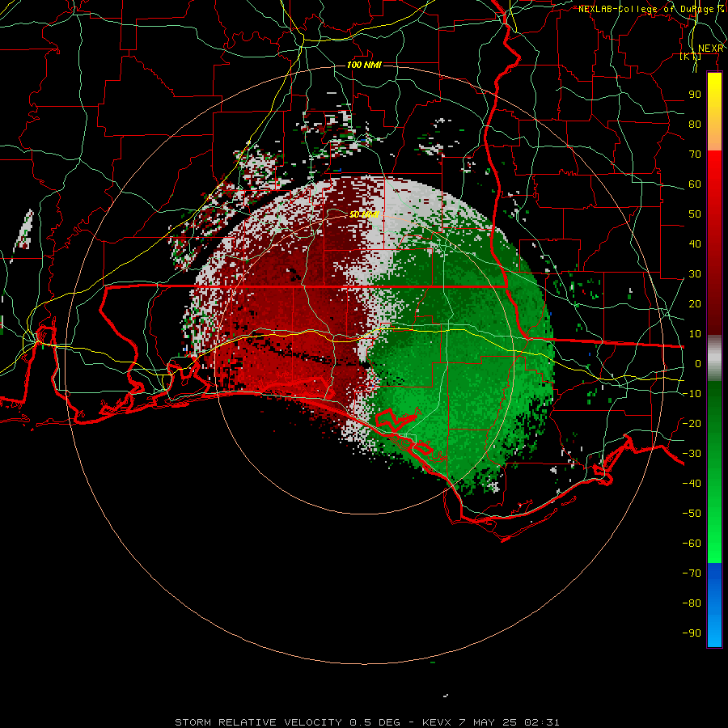Click the -30 value on the colorbar
The width and height of the screenshot is (728, 728).
tap(692, 454)
